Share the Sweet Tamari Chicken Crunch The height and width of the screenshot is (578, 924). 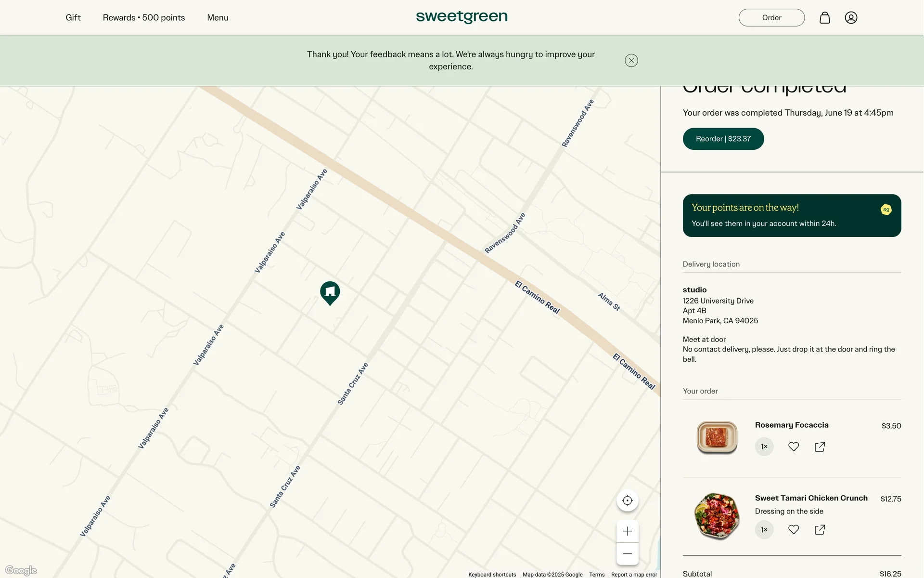(x=820, y=529)
